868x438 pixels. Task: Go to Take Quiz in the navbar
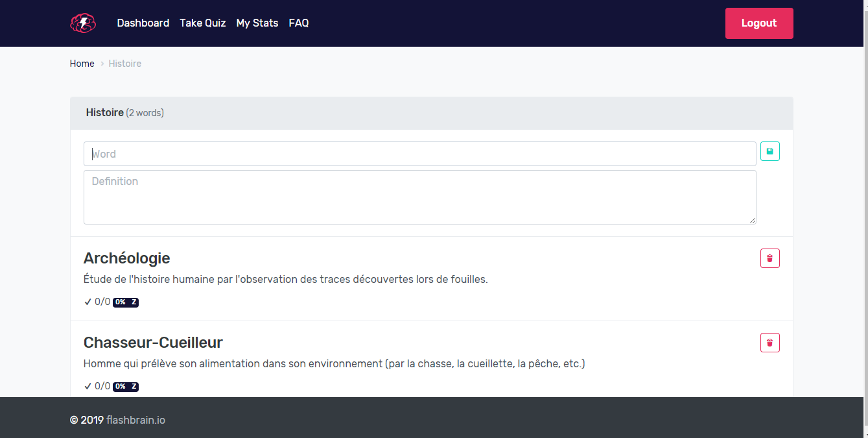(x=202, y=23)
